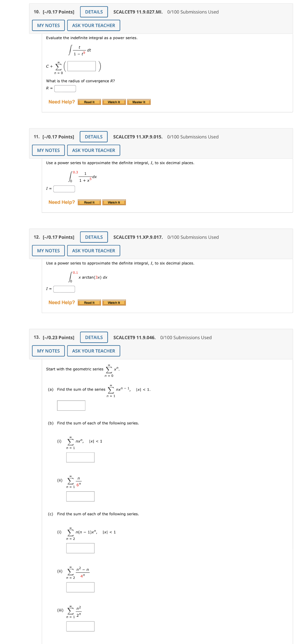Screen dimensions: 302x644
Task: Click Watch It under question 12
Action: pyautogui.click(x=114, y=303)
